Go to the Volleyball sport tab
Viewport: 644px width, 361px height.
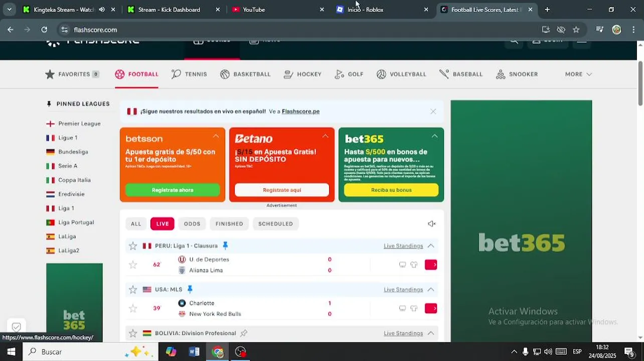coord(401,74)
